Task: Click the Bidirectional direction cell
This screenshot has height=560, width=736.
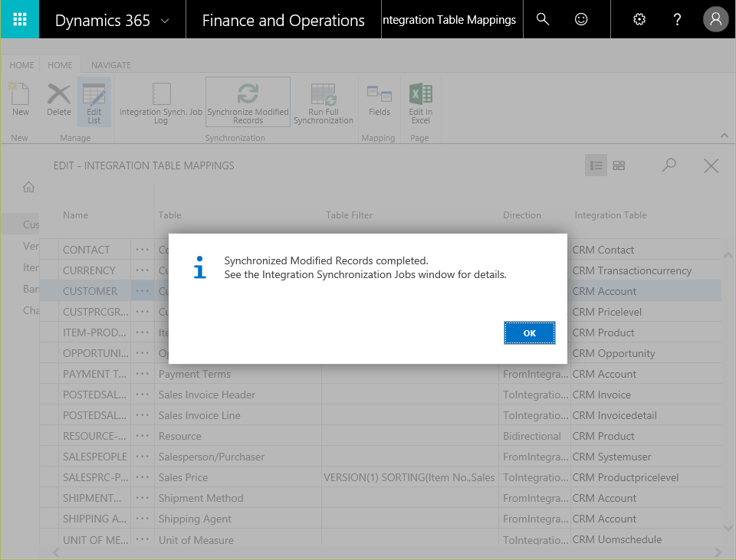Action: click(x=534, y=436)
